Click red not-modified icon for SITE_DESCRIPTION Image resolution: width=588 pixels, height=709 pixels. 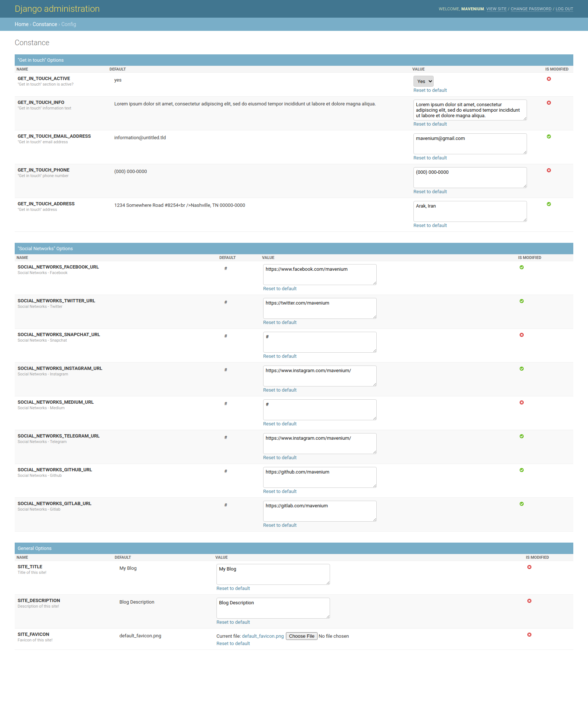pos(529,601)
